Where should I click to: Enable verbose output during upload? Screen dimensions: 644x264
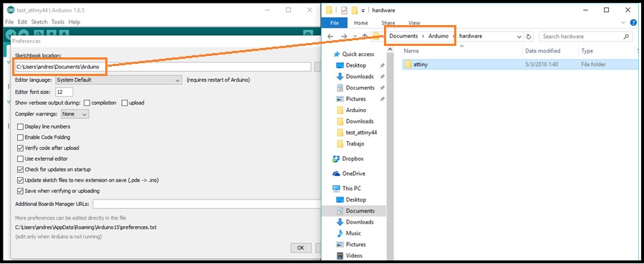pyautogui.click(x=125, y=103)
